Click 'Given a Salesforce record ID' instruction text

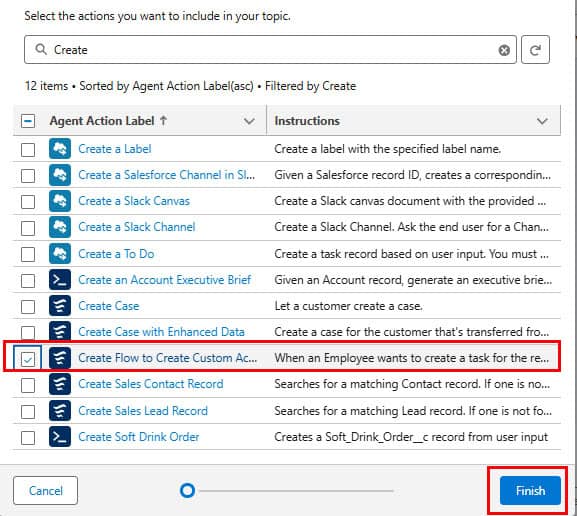[x=413, y=175]
